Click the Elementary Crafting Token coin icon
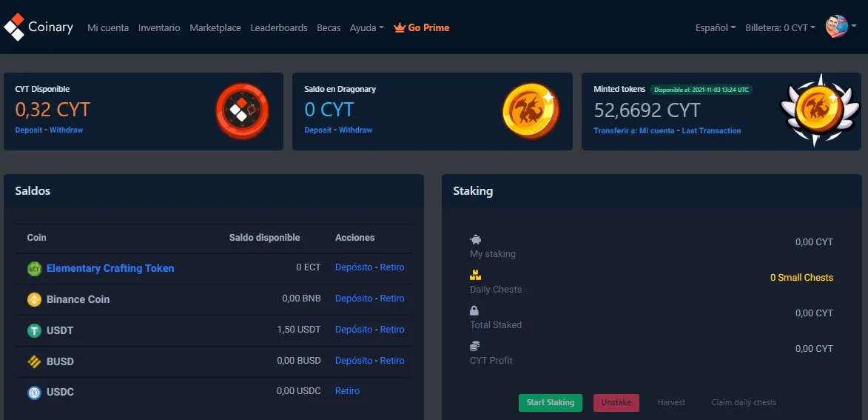Viewport: 868px width, 420px height. tap(34, 269)
